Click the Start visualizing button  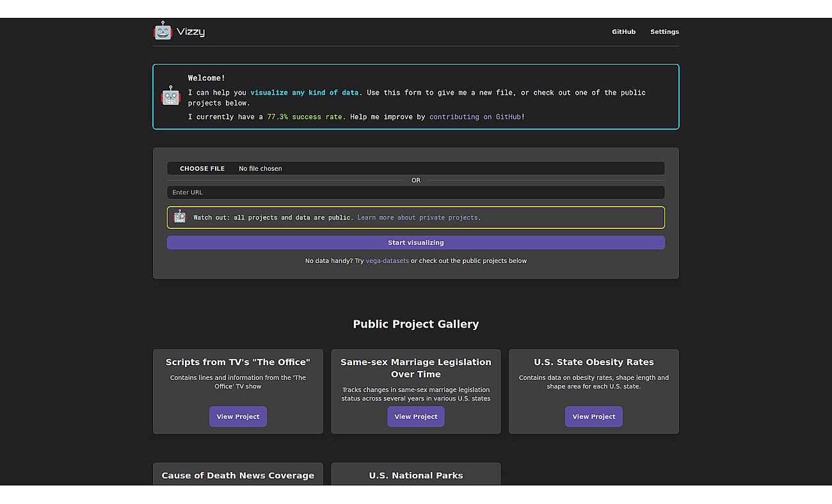pos(416,242)
